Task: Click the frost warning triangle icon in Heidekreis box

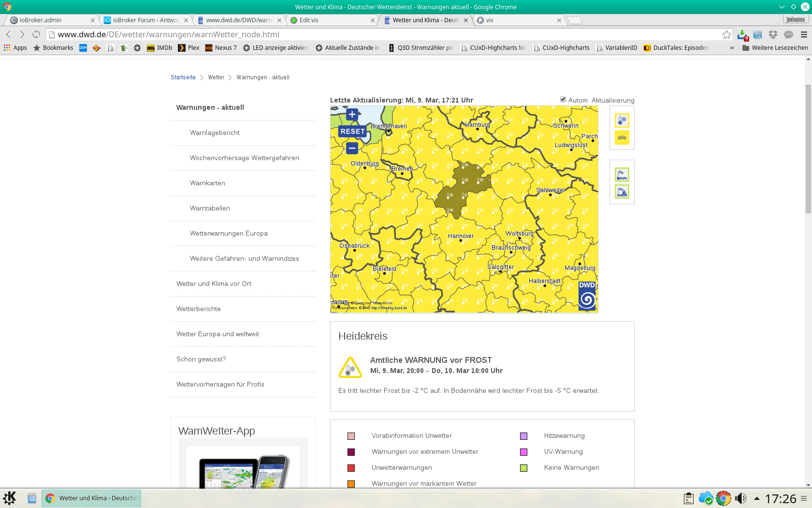Action: coord(350,368)
